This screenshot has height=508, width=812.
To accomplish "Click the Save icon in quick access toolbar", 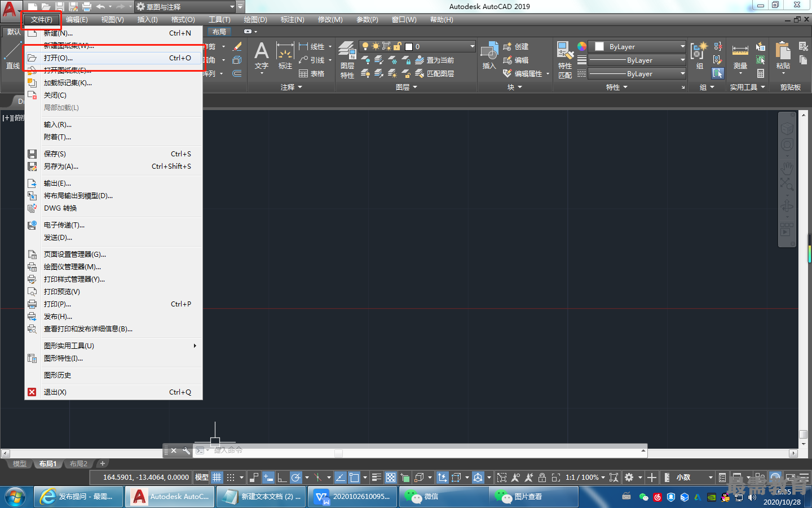I will point(60,7).
